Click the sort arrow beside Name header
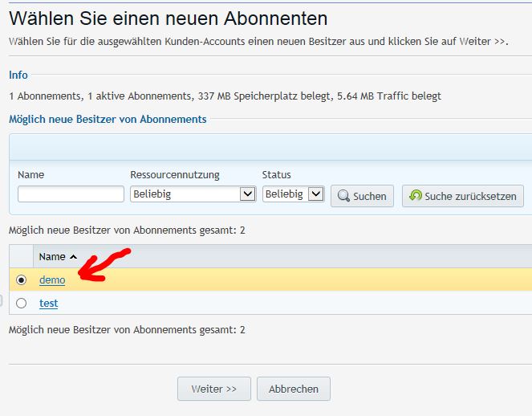The height and width of the screenshot is (416, 532). click(74, 257)
